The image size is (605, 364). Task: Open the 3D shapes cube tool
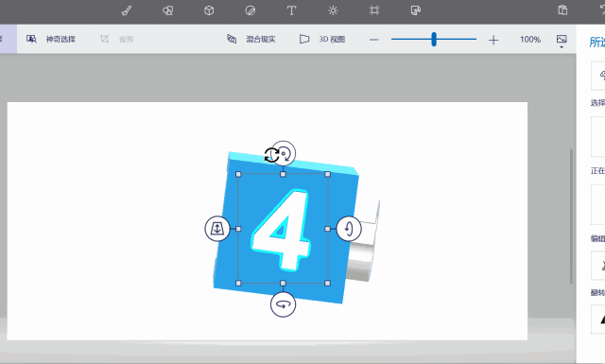(209, 10)
